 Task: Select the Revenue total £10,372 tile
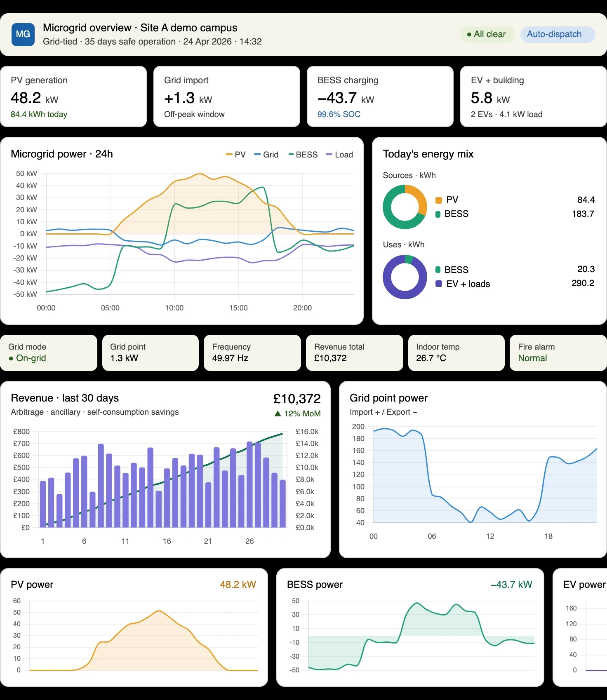coord(355,353)
